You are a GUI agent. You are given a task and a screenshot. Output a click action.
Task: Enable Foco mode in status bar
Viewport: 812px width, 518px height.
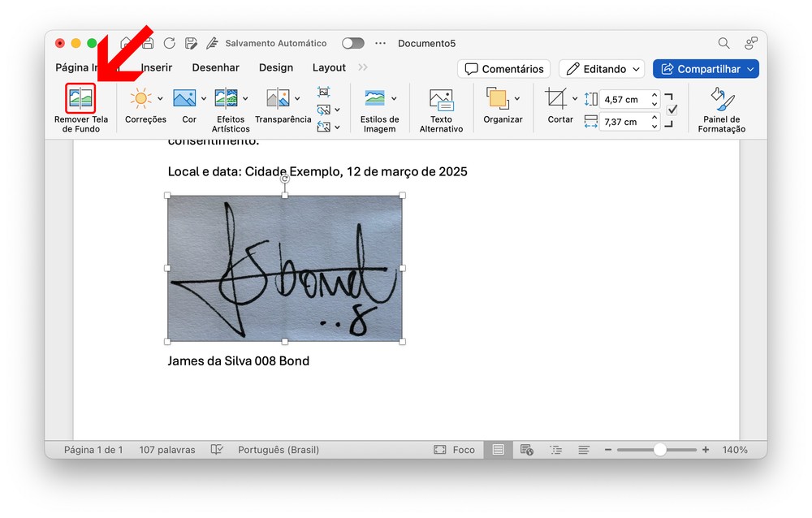click(x=454, y=450)
